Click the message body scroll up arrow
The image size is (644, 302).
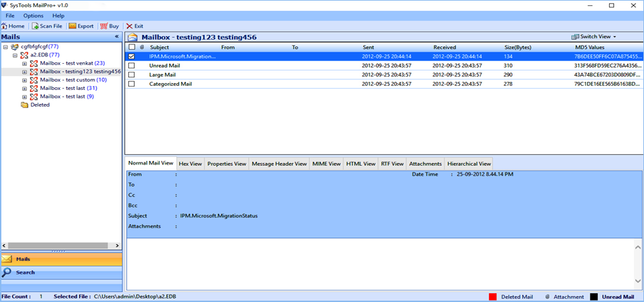click(638, 248)
